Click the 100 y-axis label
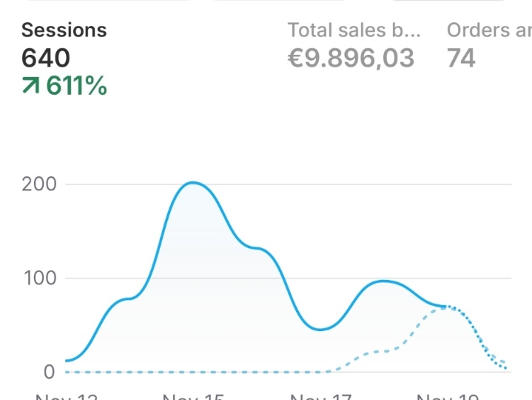The image size is (532, 400). pos(39,279)
